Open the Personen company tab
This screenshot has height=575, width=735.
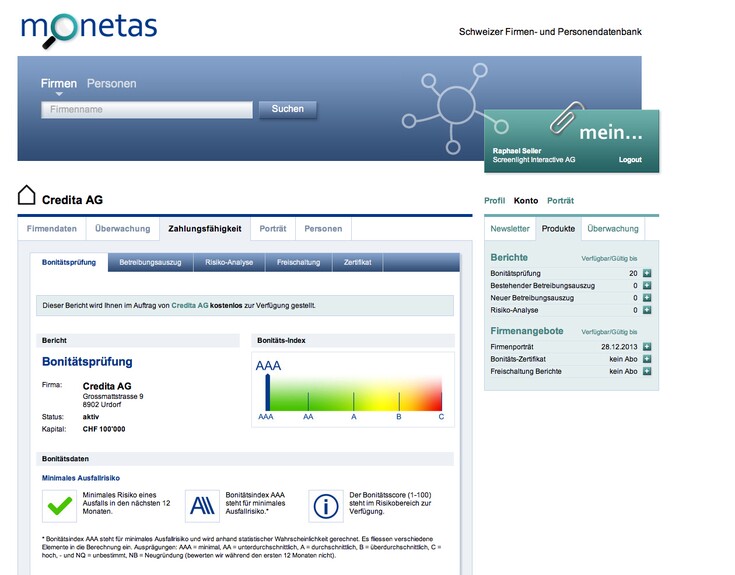pyautogui.click(x=323, y=229)
